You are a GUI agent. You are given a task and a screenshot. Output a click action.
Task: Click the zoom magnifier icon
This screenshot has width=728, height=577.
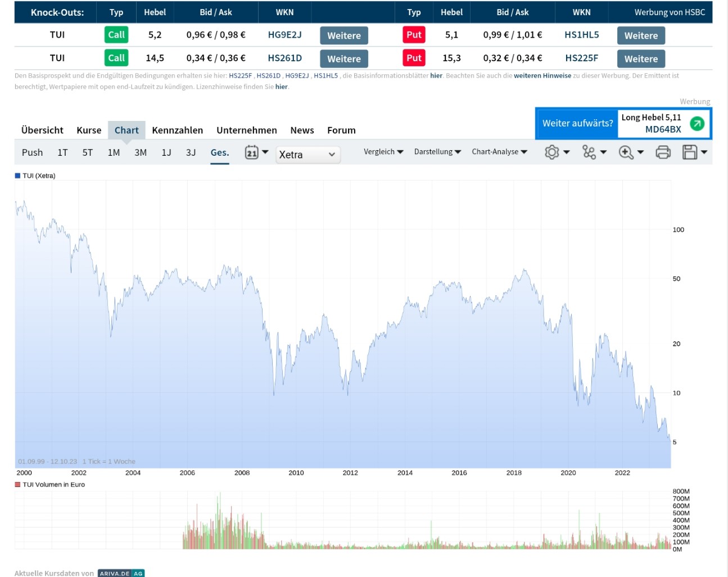[x=626, y=152]
